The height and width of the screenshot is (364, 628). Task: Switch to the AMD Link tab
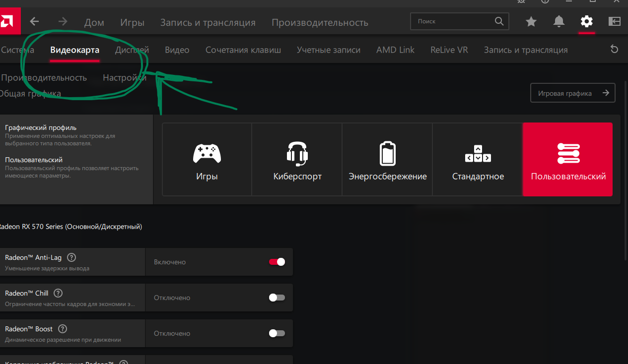(x=396, y=50)
